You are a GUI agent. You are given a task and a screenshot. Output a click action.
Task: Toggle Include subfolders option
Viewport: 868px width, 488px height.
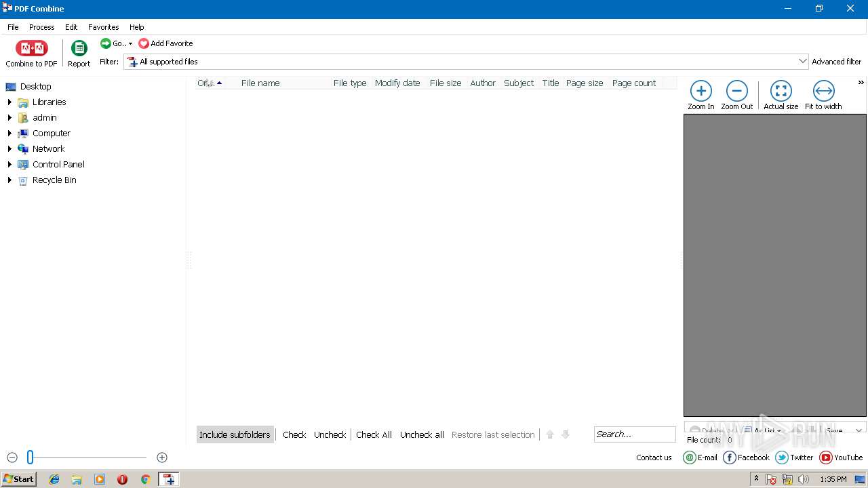point(235,434)
